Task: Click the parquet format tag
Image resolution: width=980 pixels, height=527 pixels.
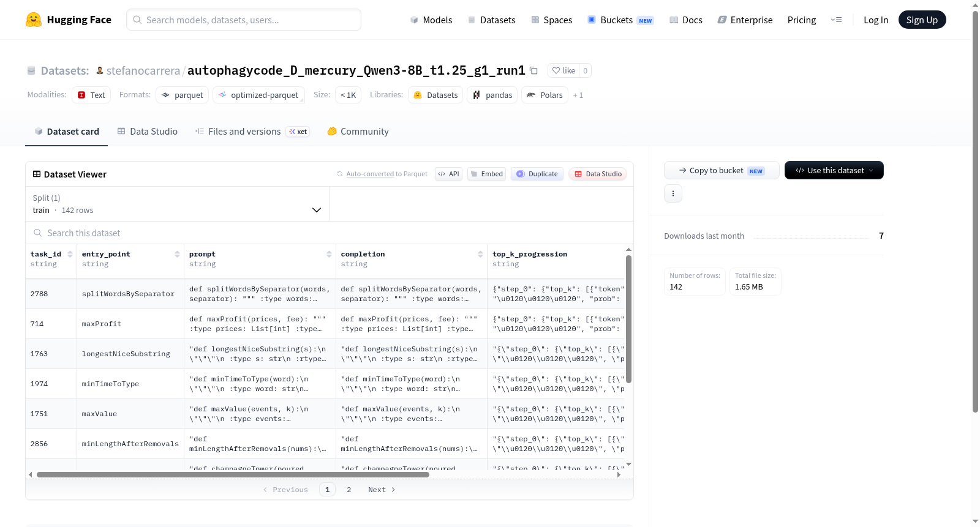Action: 183,95
